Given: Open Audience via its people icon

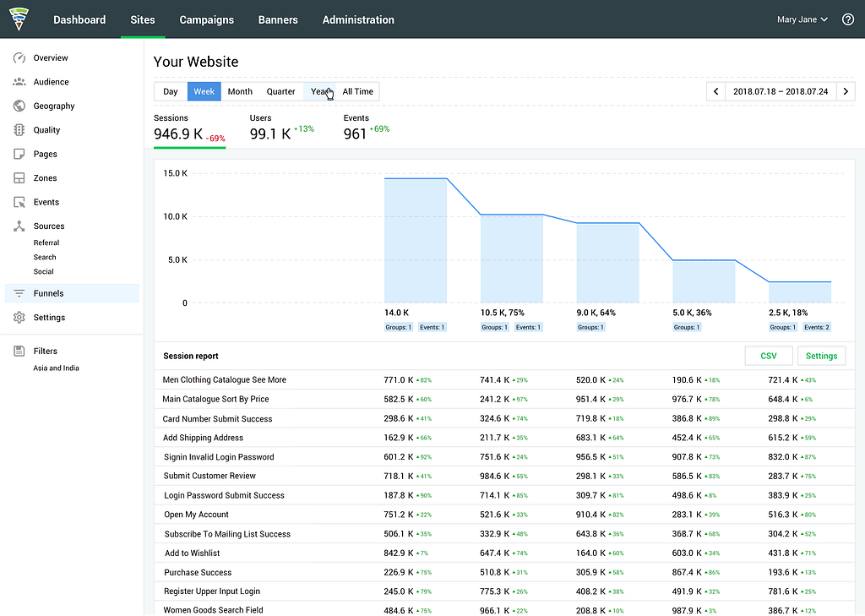Looking at the screenshot, I should click(19, 82).
